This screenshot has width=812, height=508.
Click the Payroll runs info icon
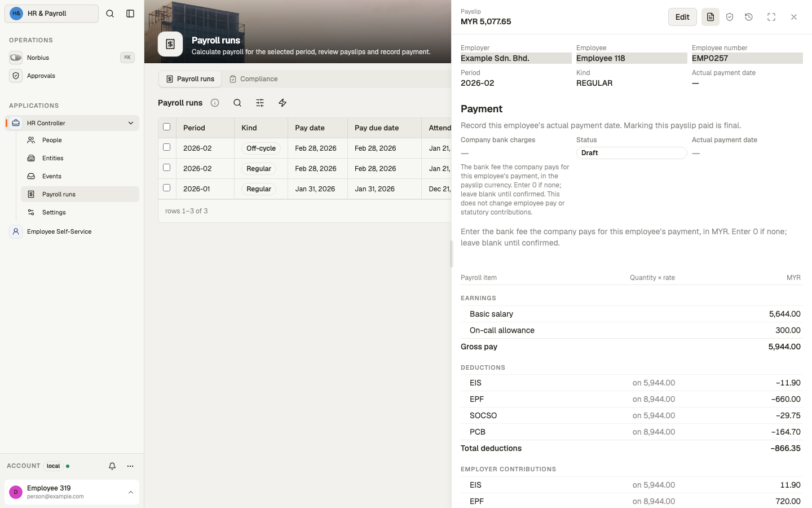tap(215, 103)
